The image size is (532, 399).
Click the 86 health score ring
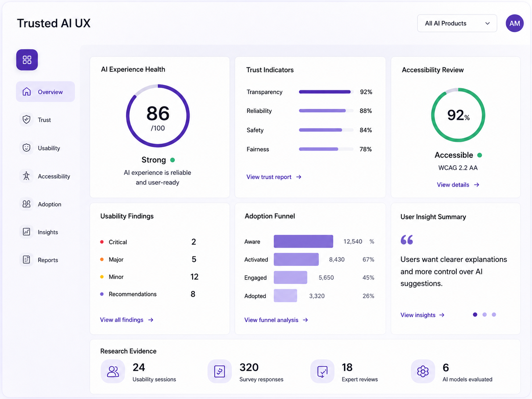pyautogui.click(x=158, y=116)
